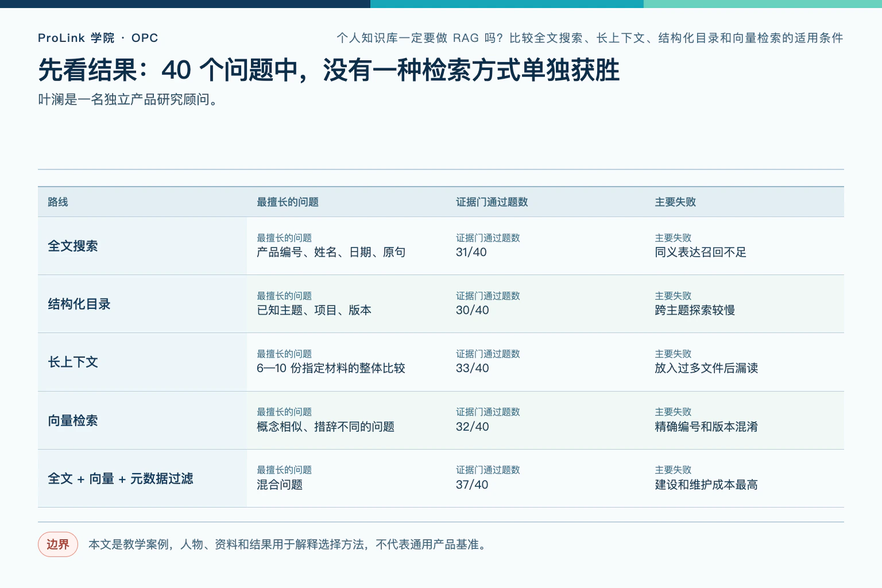
Task: Click '主要失败' in the table header row
Action: [x=675, y=202]
